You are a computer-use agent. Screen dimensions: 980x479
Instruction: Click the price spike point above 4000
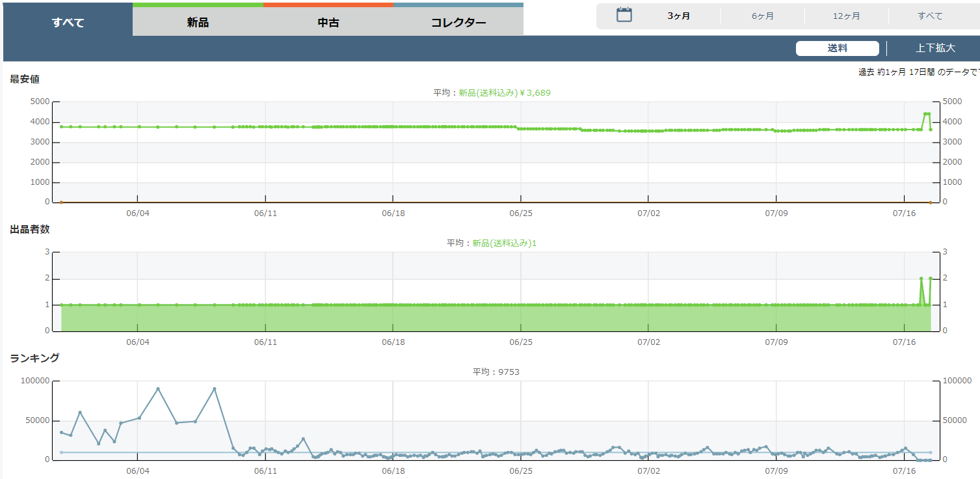pyautogui.click(x=926, y=114)
